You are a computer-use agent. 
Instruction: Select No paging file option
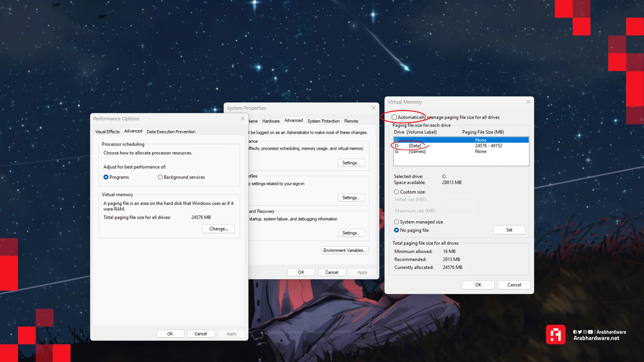pyautogui.click(x=396, y=230)
